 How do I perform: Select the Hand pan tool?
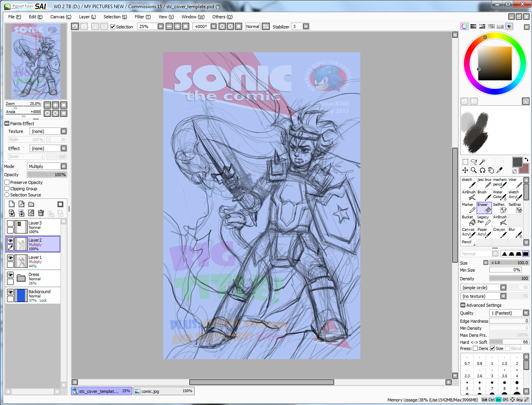tap(491, 170)
